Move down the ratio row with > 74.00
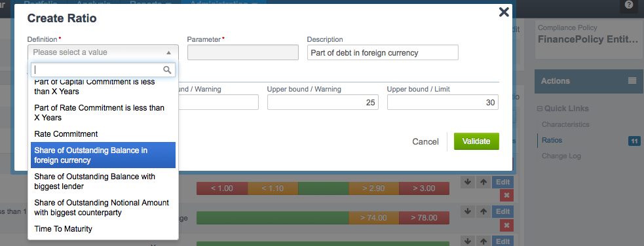Screen dimensions: 644x246 pos(467,211)
